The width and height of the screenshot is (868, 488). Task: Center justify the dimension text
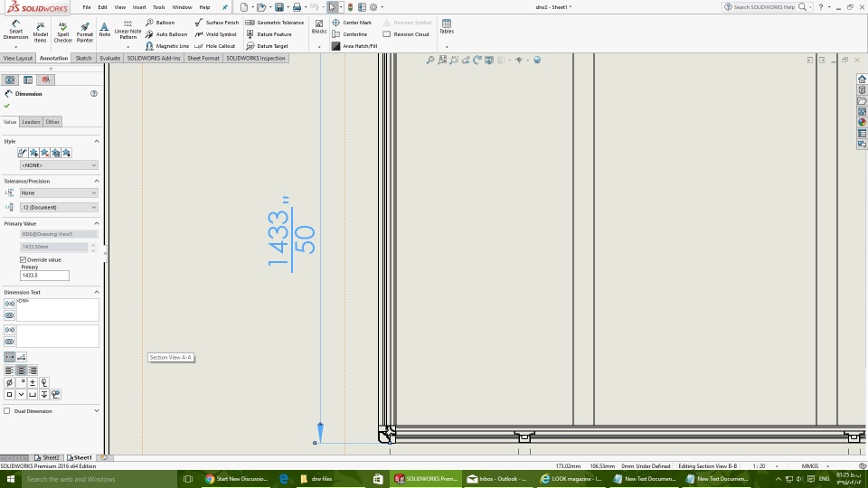click(21, 371)
